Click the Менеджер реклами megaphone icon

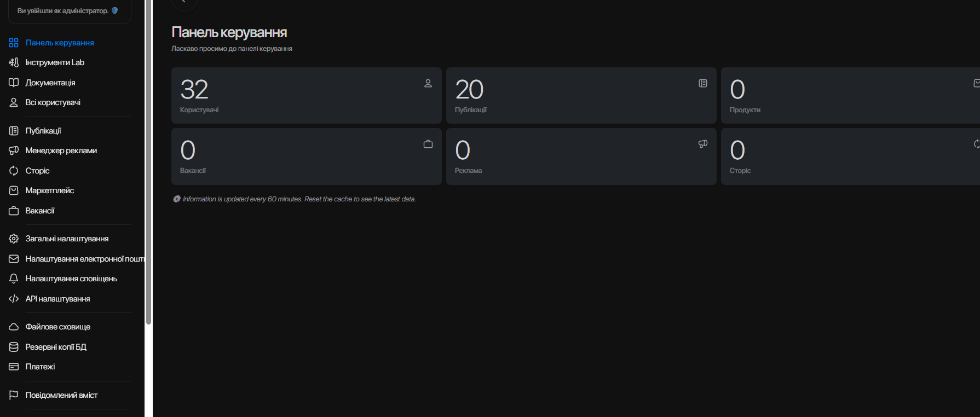click(x=14, y=150)
